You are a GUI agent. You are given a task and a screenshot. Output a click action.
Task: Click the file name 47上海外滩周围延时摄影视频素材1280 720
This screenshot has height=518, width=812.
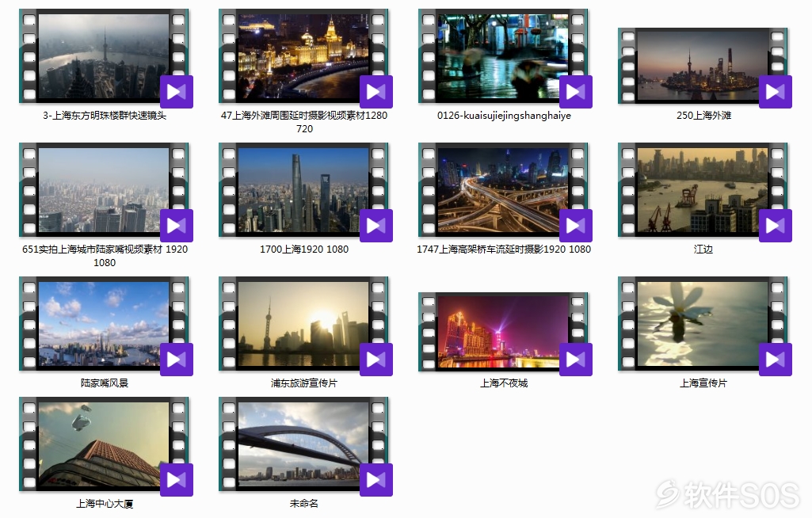pos(304,122)
